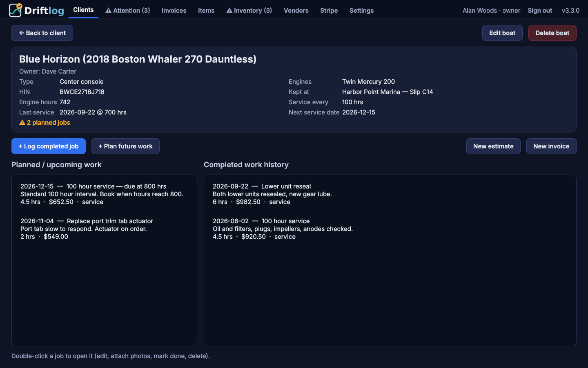Image resolution: width=588 pixels, height=368 pixels.
Task: Click the Delete boat button
Action: click(x=552, y=33)
